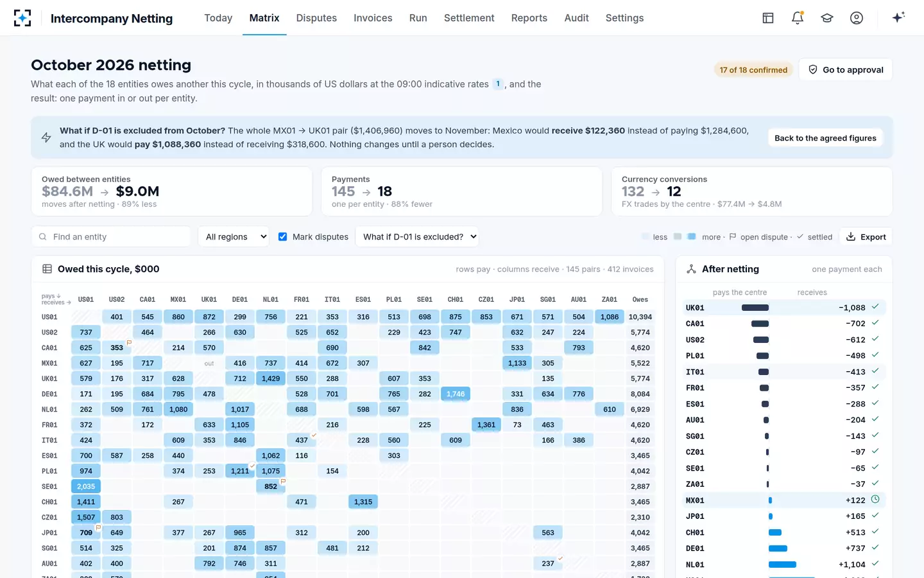
Task: Click the lightning bolt what-if icon
Action: tap(46, 137)
